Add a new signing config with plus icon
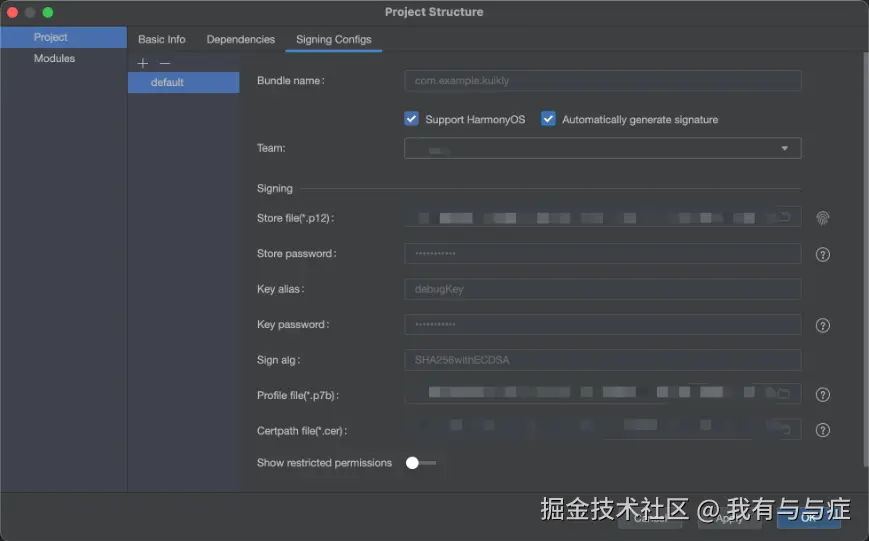 click(x=142, y=63)
